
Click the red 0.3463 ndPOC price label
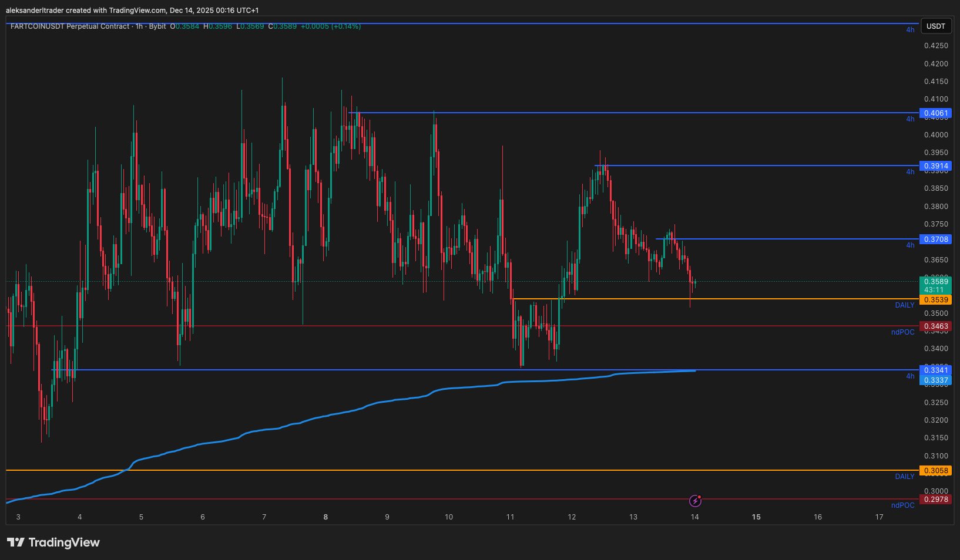pyautogui.click(x=935, y=326)
